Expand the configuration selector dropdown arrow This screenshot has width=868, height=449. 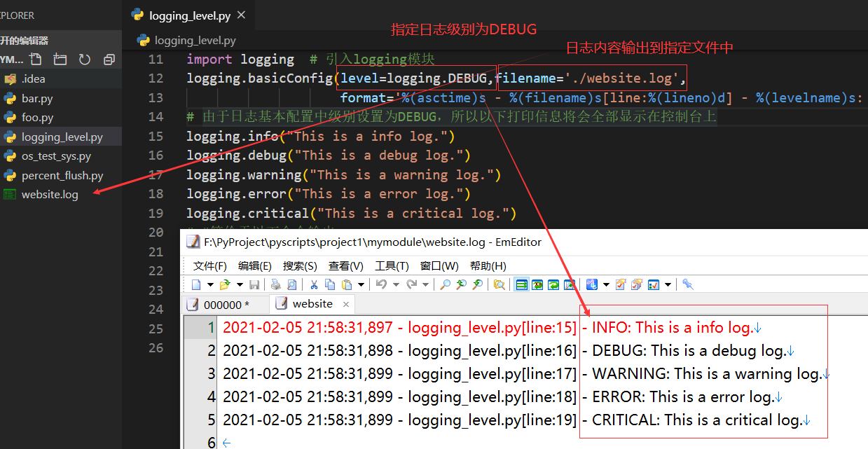[x=606, y=284]
